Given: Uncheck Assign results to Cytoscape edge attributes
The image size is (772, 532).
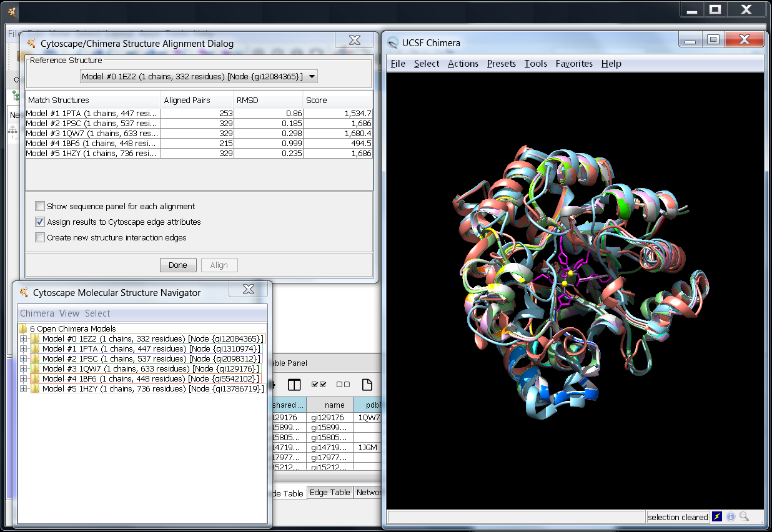Looking at the screenshot, I should pos(40,222).
